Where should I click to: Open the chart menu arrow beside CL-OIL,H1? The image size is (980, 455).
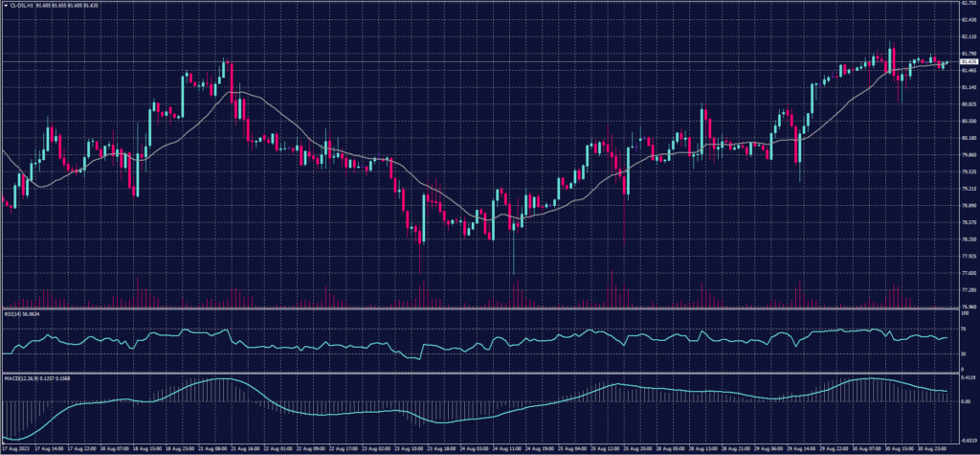tap(5, 5)
